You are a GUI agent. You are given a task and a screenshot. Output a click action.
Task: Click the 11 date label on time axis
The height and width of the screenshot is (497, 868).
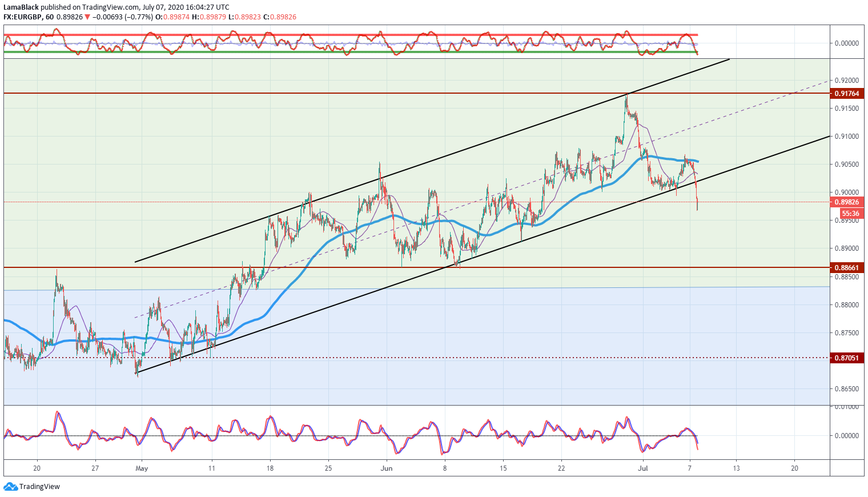tap(212, 468)
